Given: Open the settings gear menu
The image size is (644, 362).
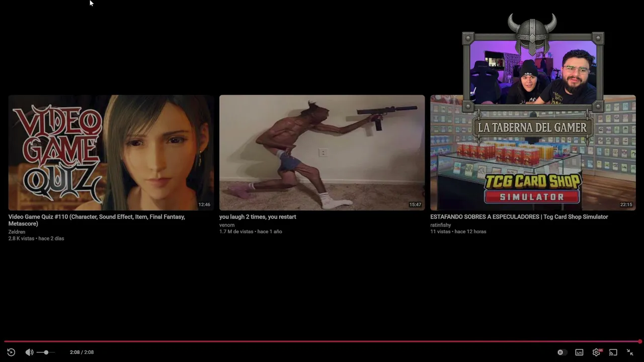Looking at the screenshot, I should [597, 352].
